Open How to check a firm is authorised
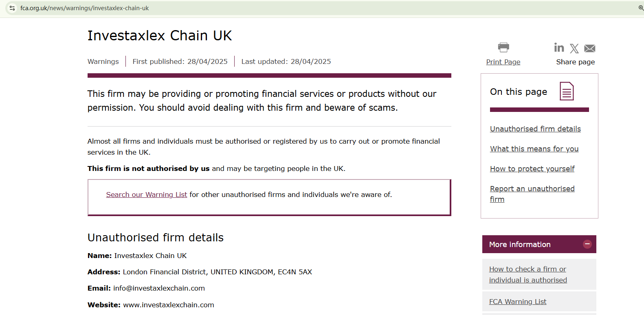644x315 pixels. coord(528,275)
